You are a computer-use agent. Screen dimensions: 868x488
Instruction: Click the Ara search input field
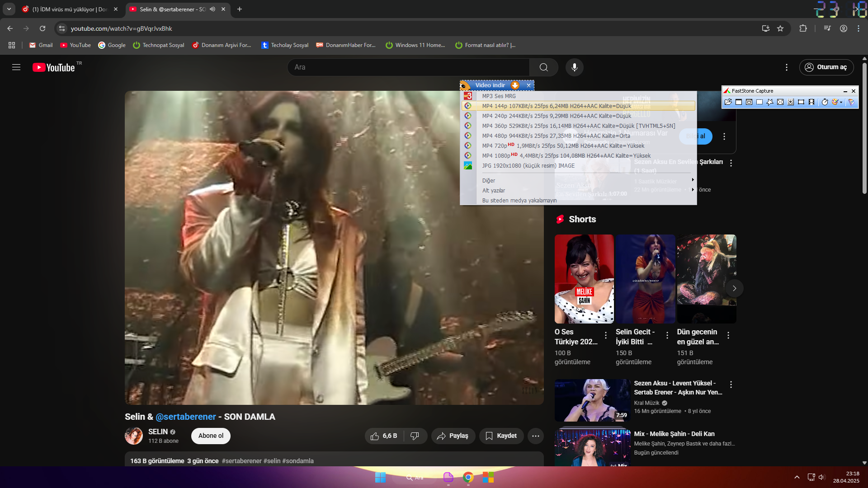coord(407,67)
